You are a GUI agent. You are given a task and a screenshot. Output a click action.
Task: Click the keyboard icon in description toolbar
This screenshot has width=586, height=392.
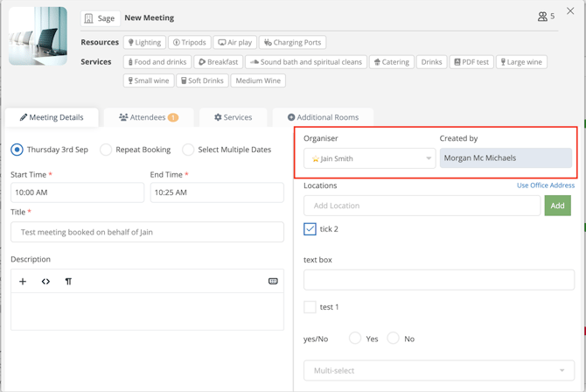tap(273, 281)
